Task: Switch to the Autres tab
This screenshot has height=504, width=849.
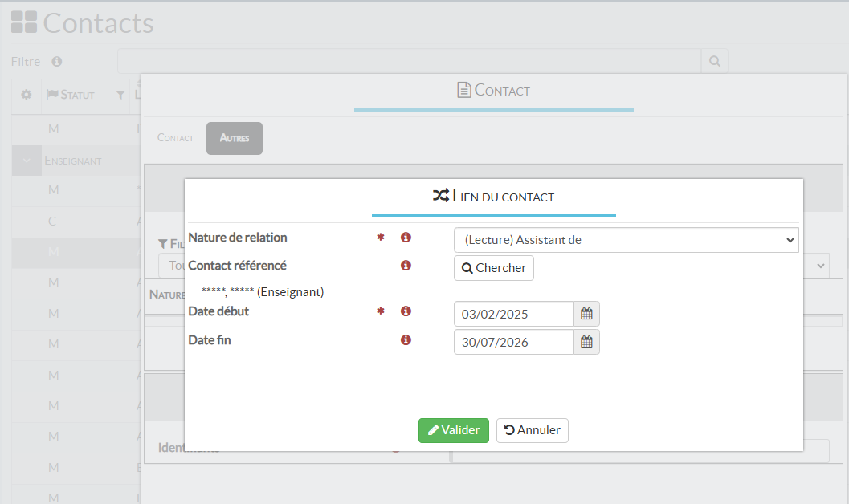Action: pyautogui.click(x=234, y=138)
